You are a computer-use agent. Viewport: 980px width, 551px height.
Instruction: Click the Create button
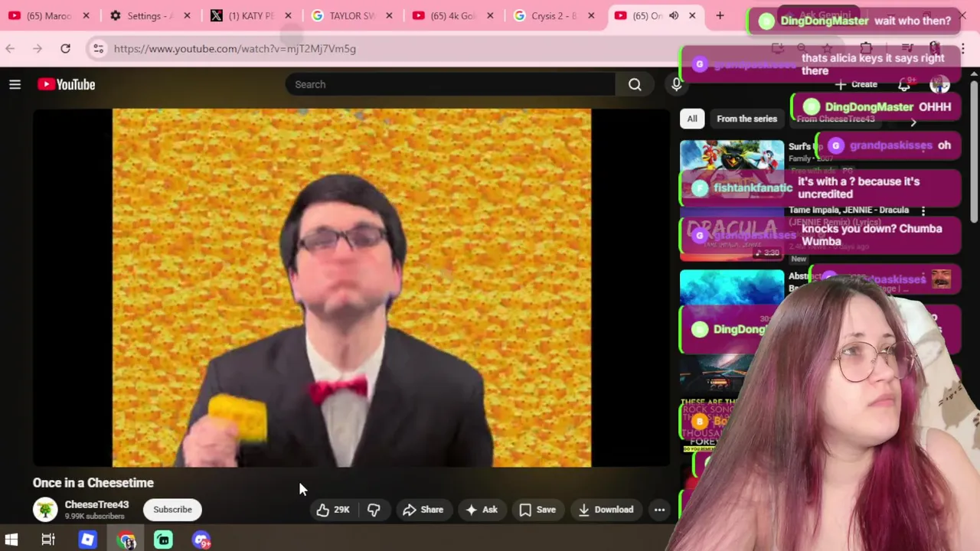pos(857,84)
